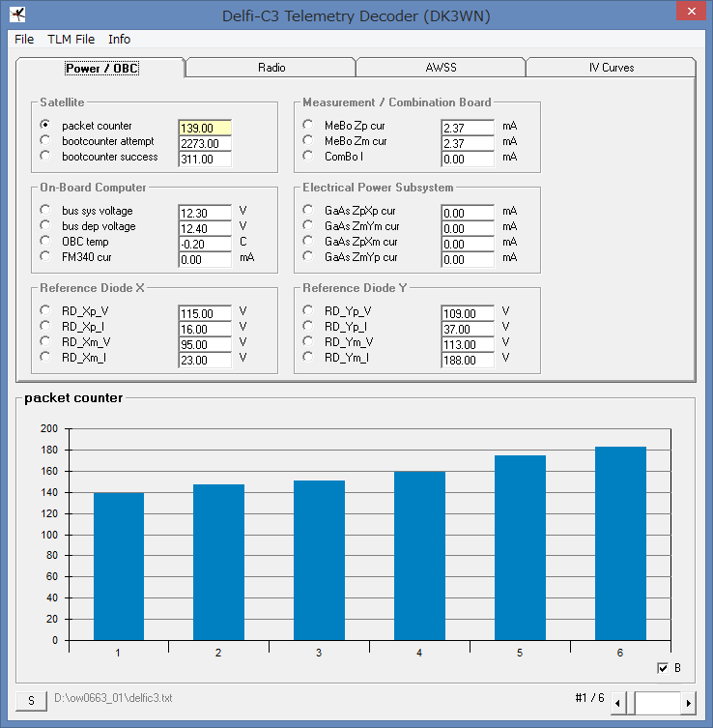Open the Info menu
This screenshot has height=728, width=713.
[119, 40]
